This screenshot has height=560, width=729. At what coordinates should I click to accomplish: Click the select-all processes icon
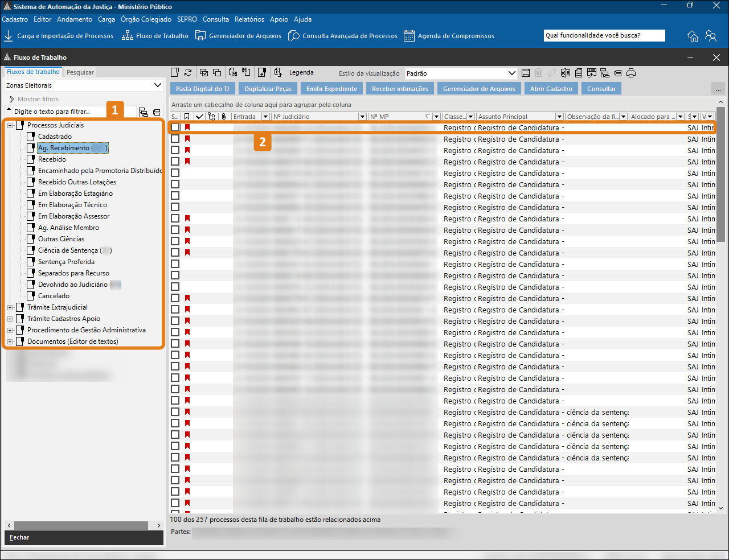click(x=203, y=73)
